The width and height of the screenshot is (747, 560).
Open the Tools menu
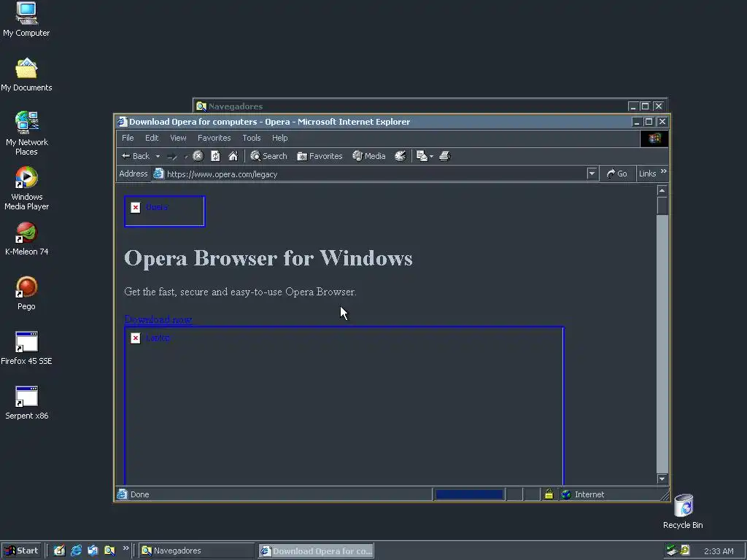(252, 138)
